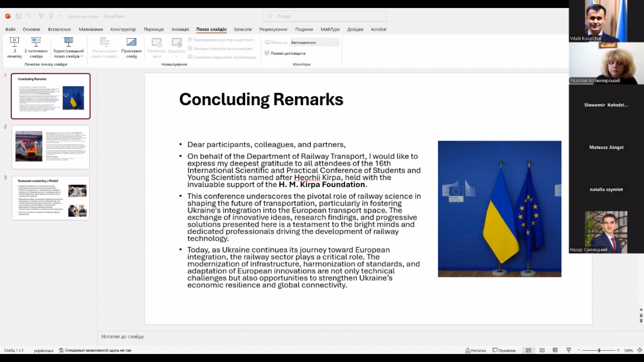The height and width of the screenshot is (362, 644).
Task: Open the Нотатки (Notes) status bar button
Action: [475, 350]
